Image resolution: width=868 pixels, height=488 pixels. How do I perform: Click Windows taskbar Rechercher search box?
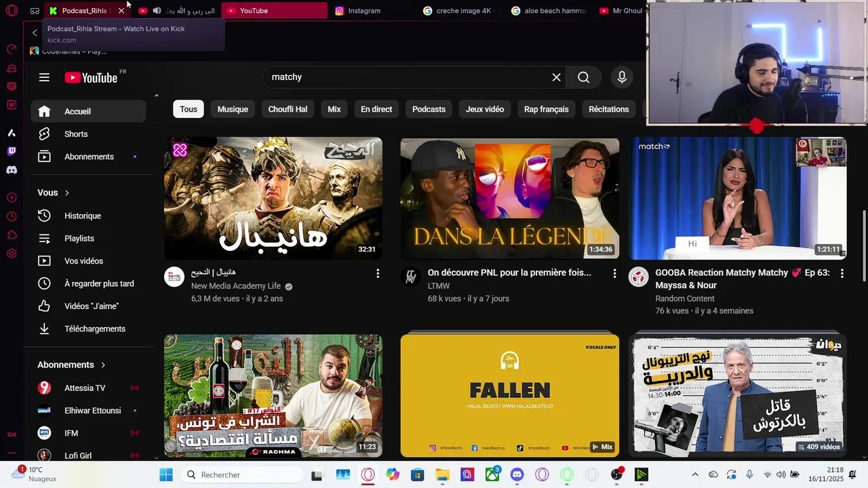click(x=244, y=474)
